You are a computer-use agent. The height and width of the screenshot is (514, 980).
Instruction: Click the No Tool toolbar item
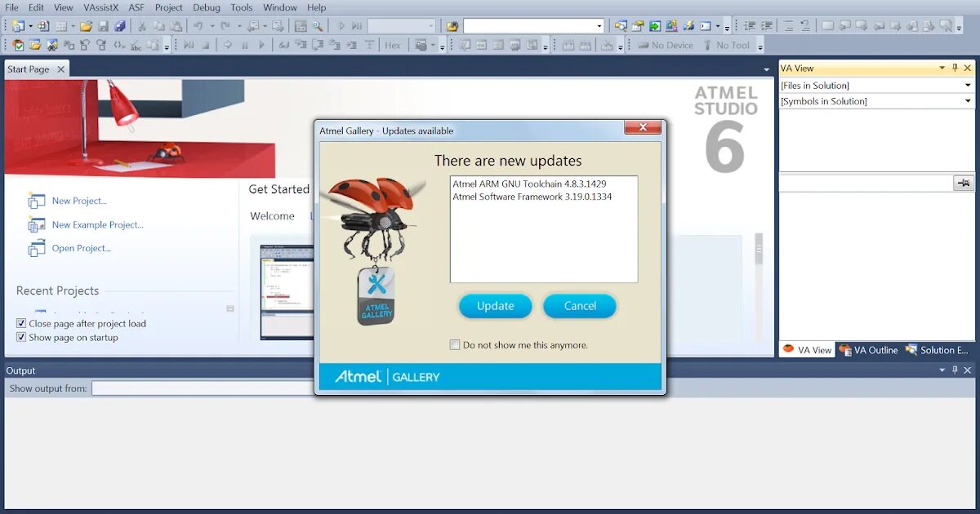726,46
